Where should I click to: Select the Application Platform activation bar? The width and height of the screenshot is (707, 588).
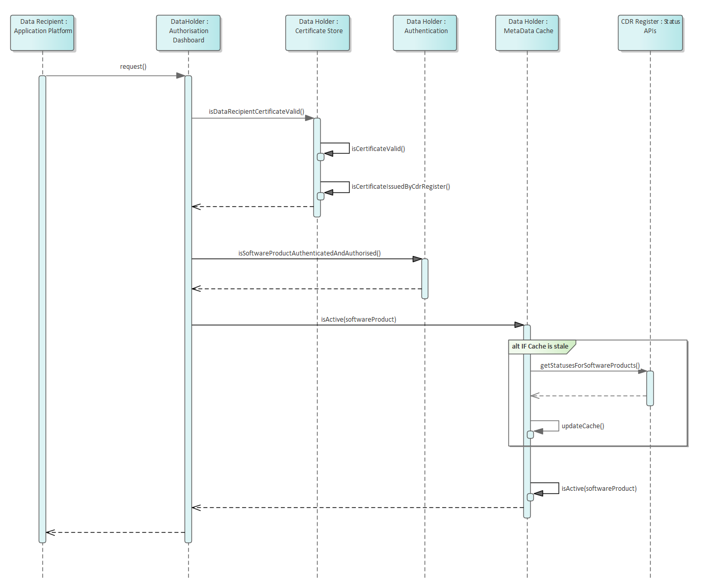(x=42, y=310)
